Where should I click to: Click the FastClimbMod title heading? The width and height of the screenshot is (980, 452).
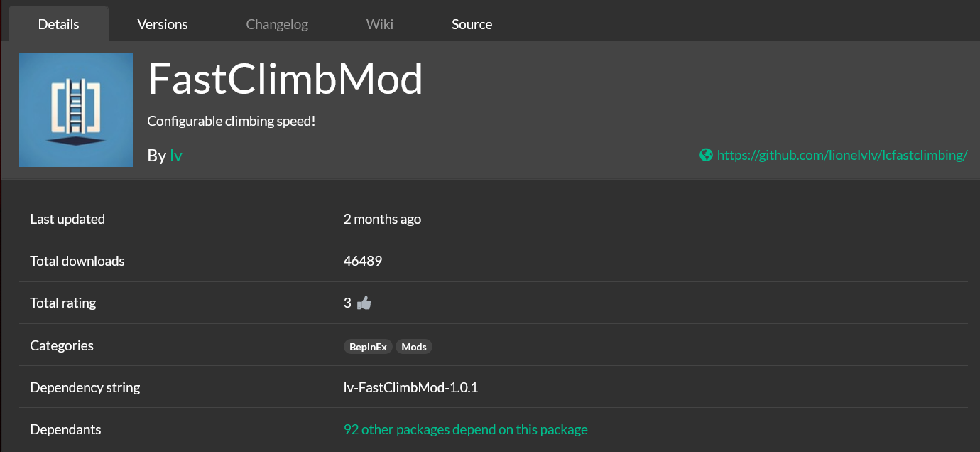285,79
